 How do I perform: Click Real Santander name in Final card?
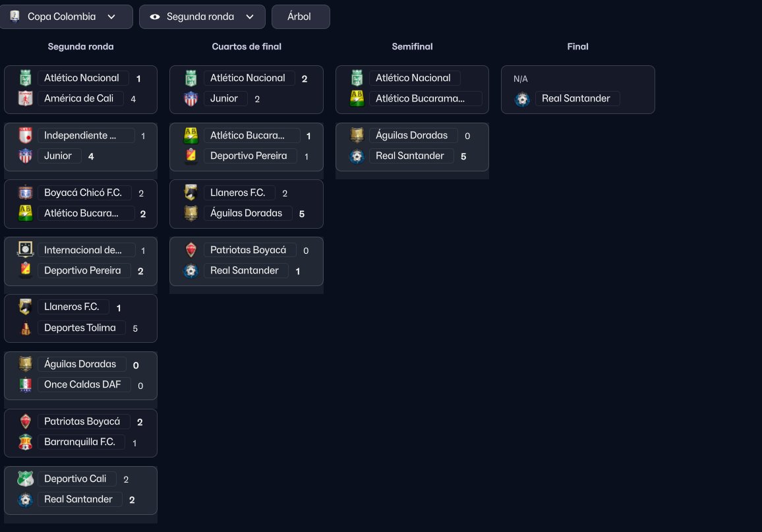[x=576, y=98]
